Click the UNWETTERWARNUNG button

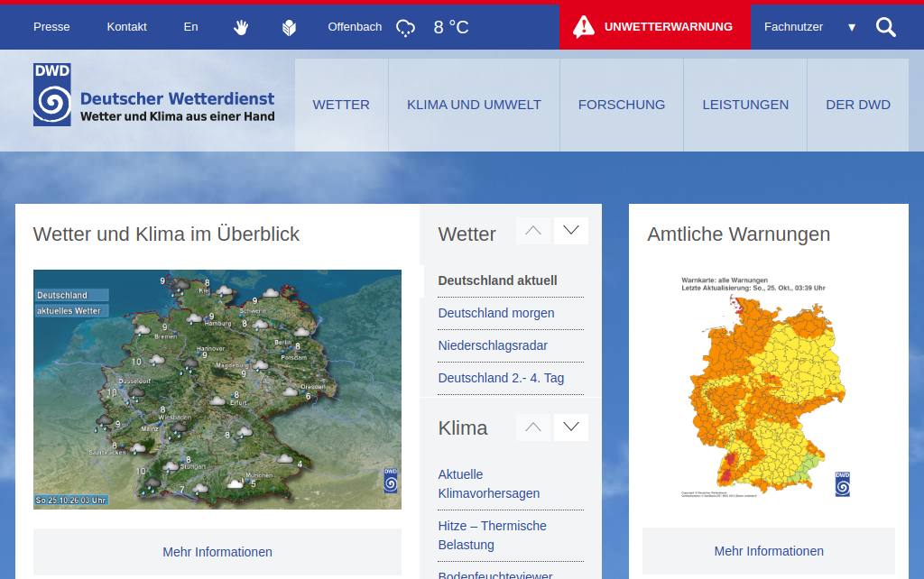point(655,27)
